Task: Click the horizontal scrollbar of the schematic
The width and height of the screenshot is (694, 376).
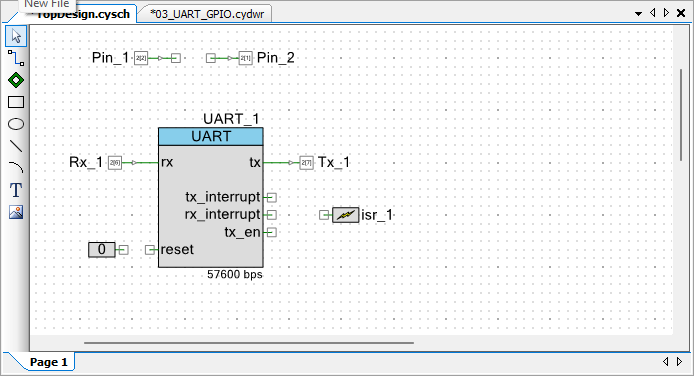Action: [x=249, y=342]
